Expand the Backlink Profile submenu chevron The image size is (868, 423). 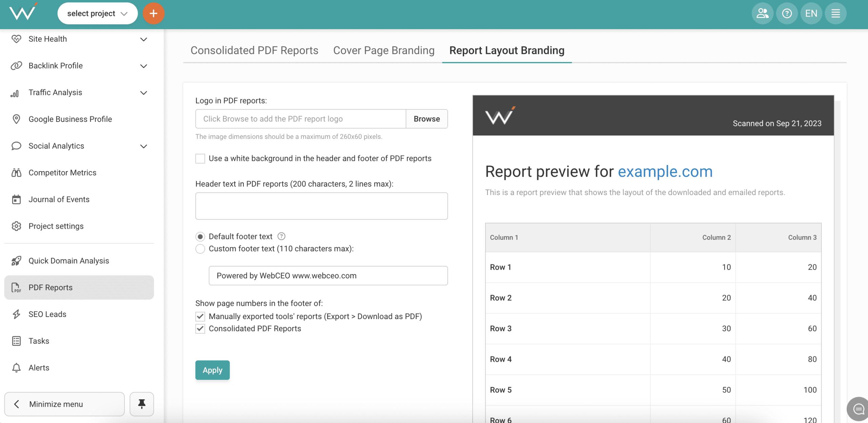tap(144, 66)
